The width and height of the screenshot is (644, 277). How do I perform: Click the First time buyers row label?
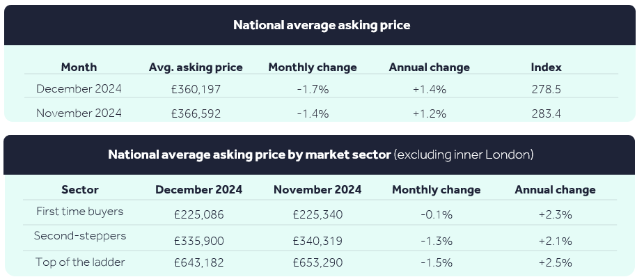pos(79,212)
